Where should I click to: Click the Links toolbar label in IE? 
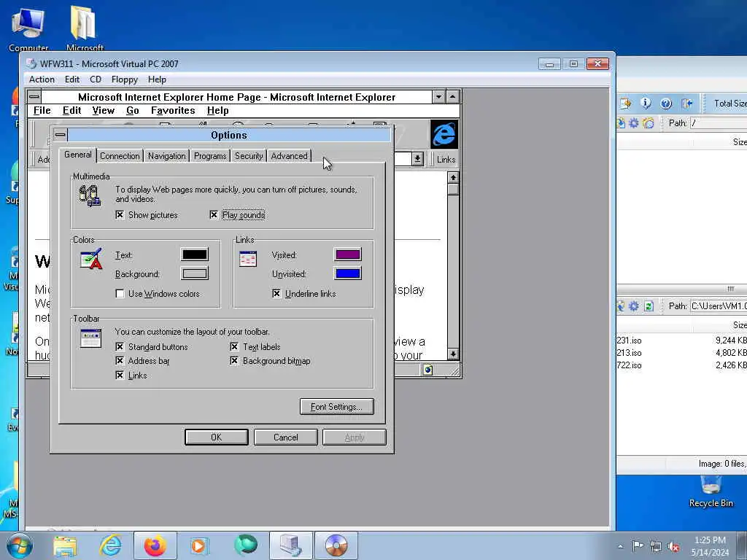click(446, 160)
